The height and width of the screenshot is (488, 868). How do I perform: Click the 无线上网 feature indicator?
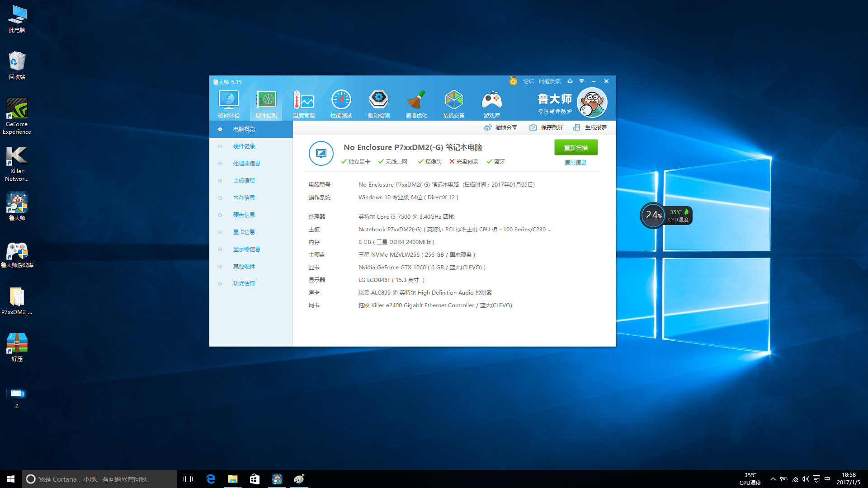pyautogui.click(x=393, y=162)
